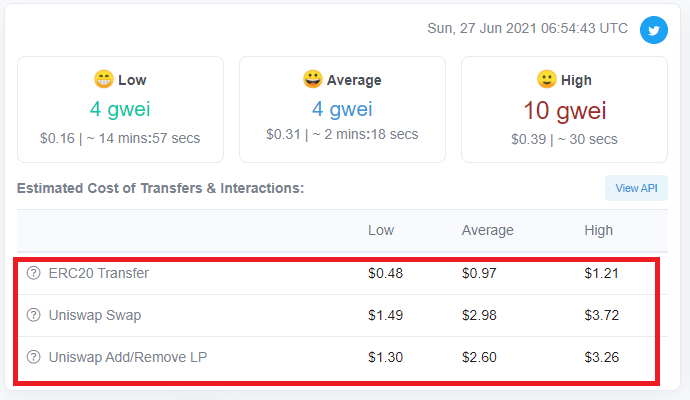This screenshot has height=400, width=690.
Task: Click the ERC20 Transfer row label
Action: coord(99,273)
